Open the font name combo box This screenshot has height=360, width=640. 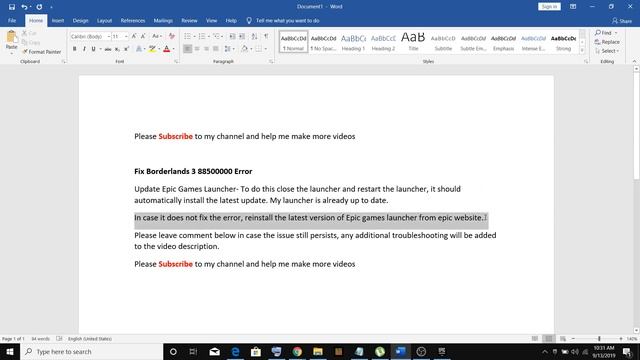pos(90,36)
